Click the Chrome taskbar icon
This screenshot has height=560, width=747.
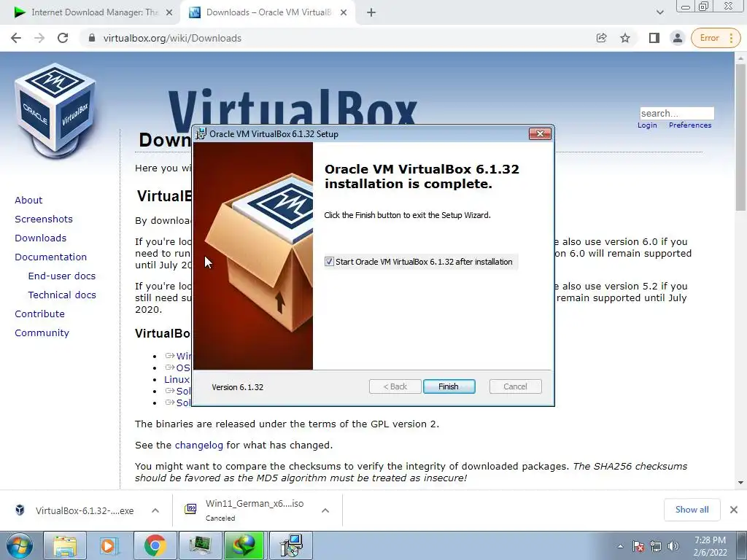[x=155, y=545]
